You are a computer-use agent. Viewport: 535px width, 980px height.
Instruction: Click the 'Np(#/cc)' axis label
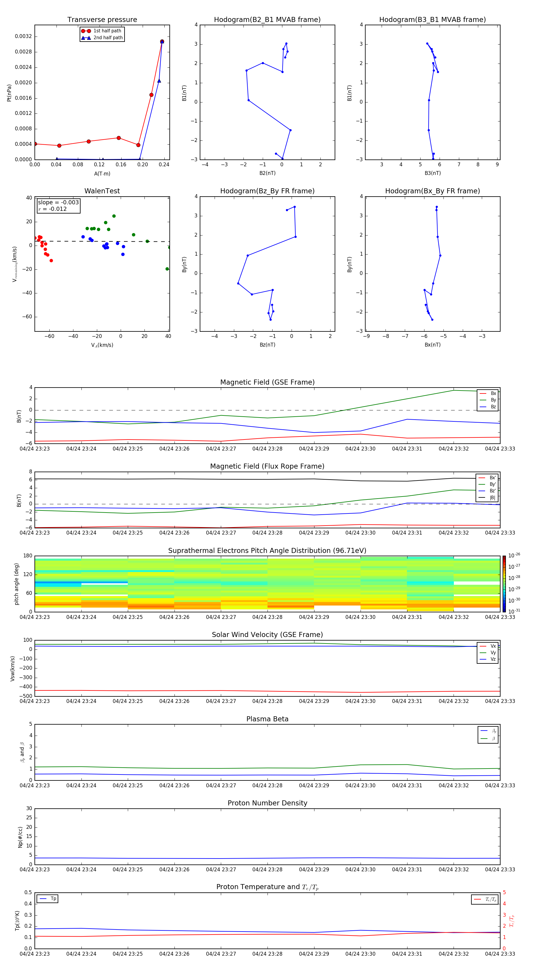coord(20,837)
